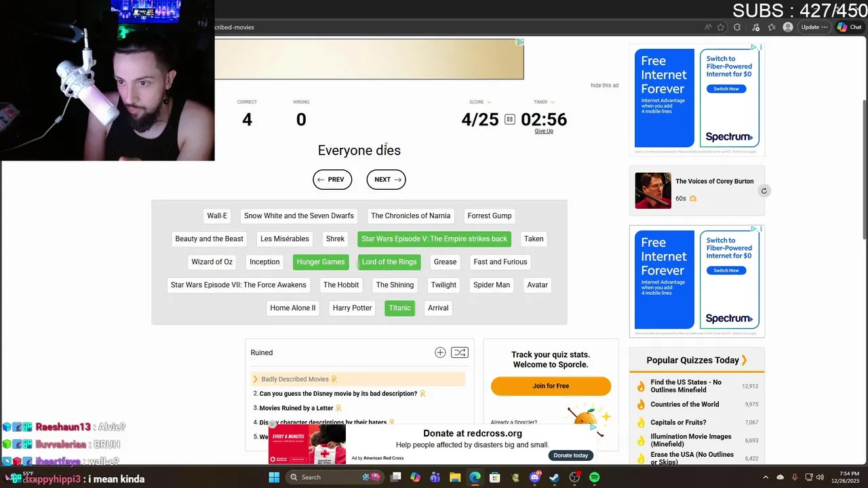Choose Grease answer
Image resolution: width=868 pixels, height=488 pixels.
(445, 262)
